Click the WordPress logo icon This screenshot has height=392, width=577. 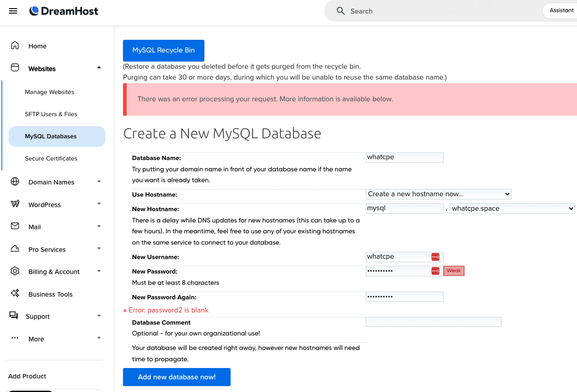pos(15,204)
